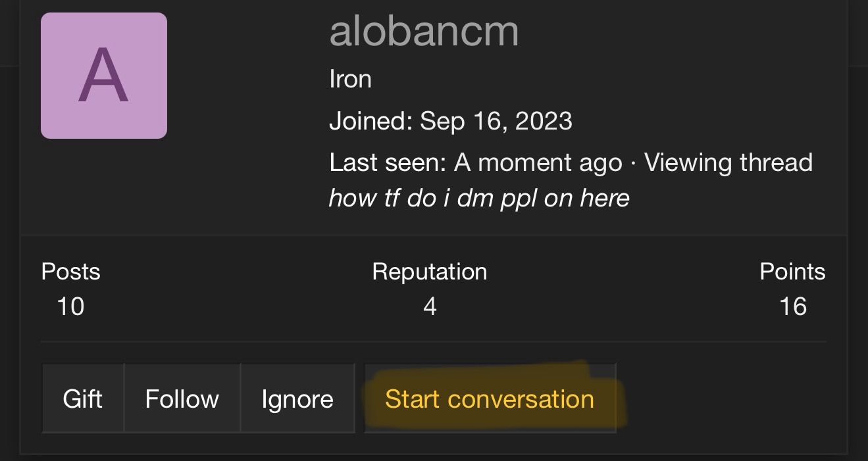868x461 pixels.
Task: Open the alobancm username profile link
Action: pos(424,32)
